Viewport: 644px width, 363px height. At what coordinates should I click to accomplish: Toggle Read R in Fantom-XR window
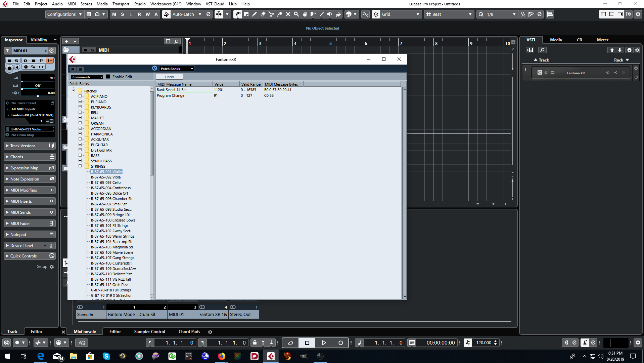73,69
